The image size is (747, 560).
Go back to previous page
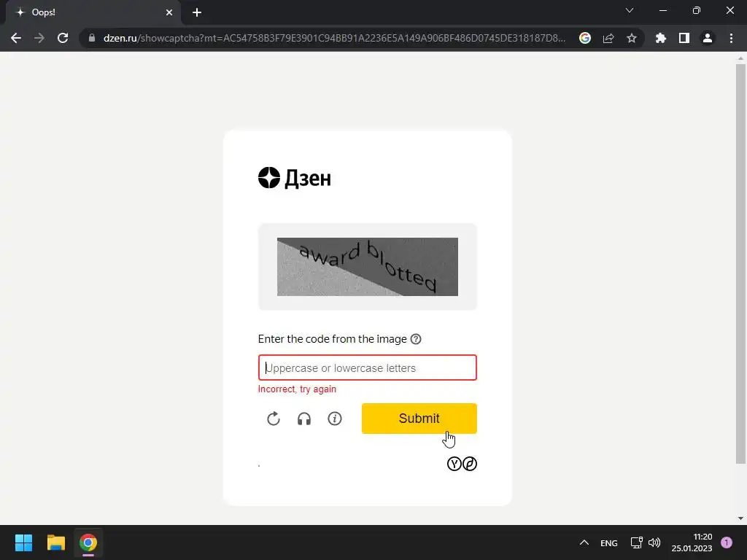coord(16,38)
